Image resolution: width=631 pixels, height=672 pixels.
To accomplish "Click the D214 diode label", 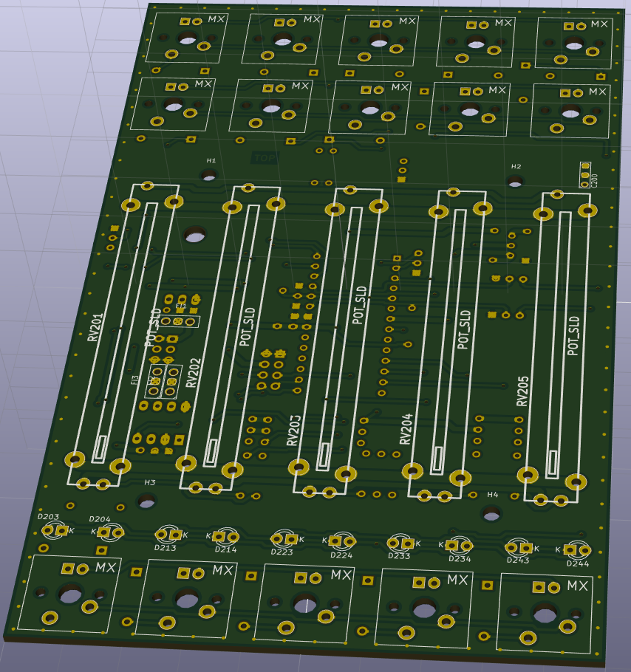I will [x=225, y=549].
